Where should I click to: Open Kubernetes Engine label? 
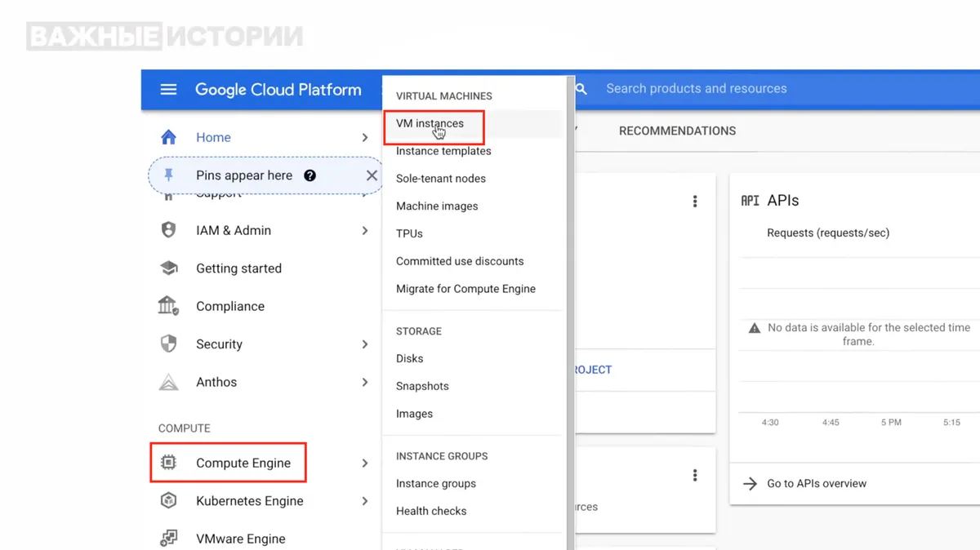click(250, 501)
